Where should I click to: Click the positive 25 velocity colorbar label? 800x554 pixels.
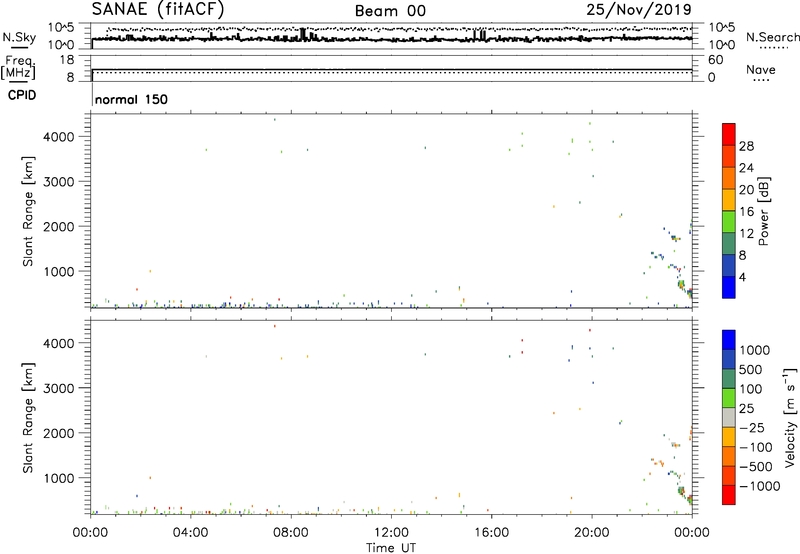point(747,408)
